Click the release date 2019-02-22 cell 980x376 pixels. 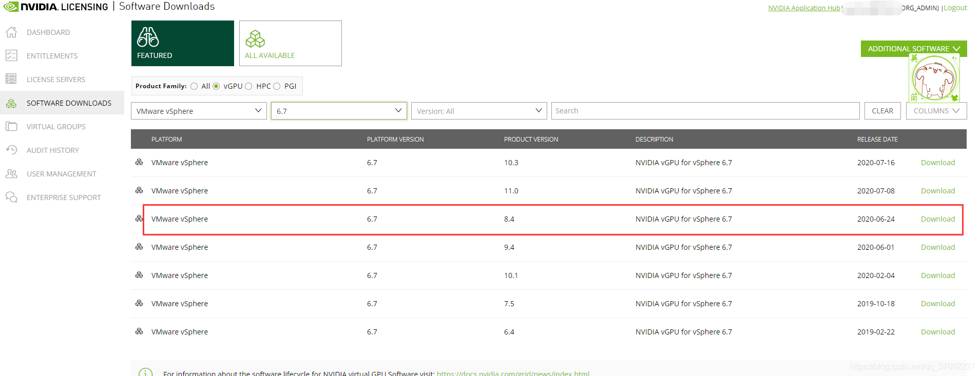[x=876, y=332]
